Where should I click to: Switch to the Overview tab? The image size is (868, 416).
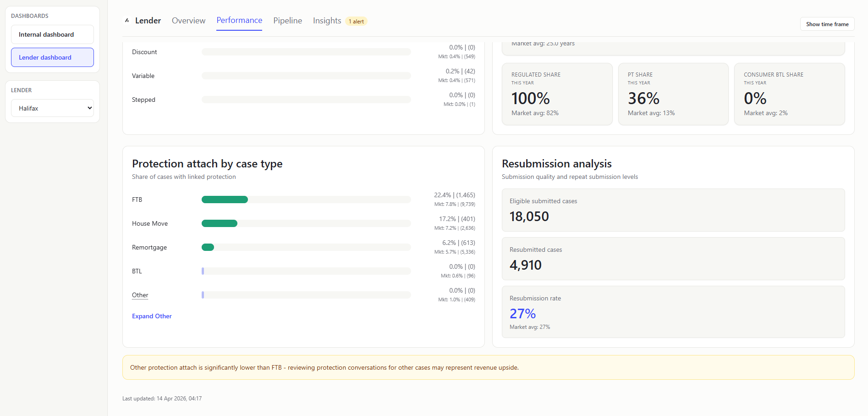point(188,20)
